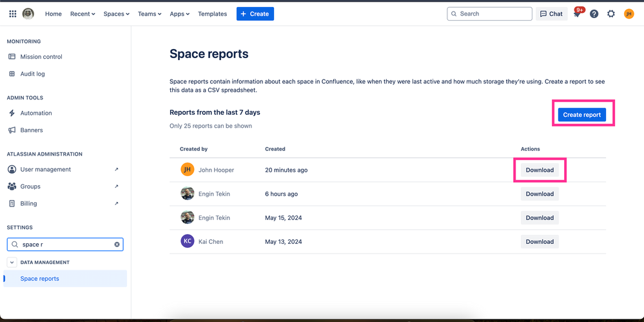Click the 'Space reports' page title

209,54
